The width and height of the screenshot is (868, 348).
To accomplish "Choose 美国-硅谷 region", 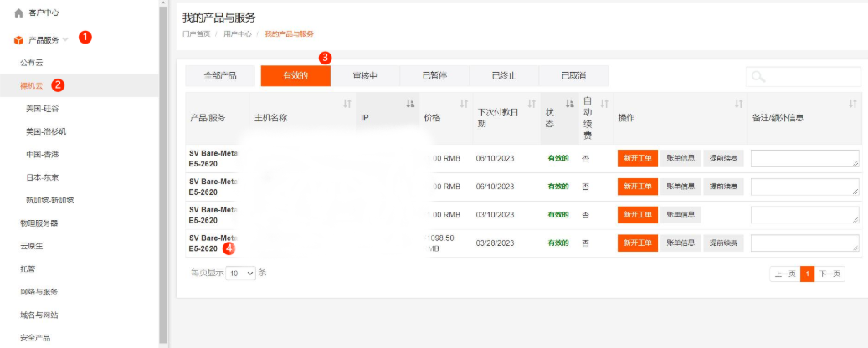I will [x=42, y=109].
